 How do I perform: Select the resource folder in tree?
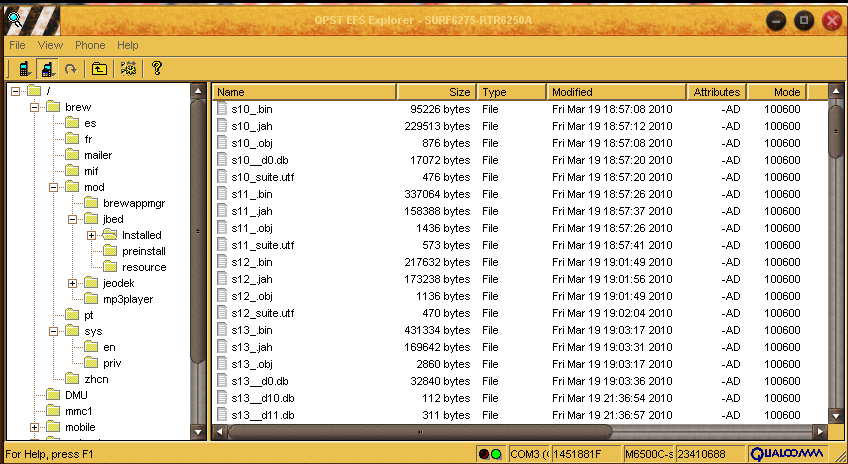click(144, 267)
